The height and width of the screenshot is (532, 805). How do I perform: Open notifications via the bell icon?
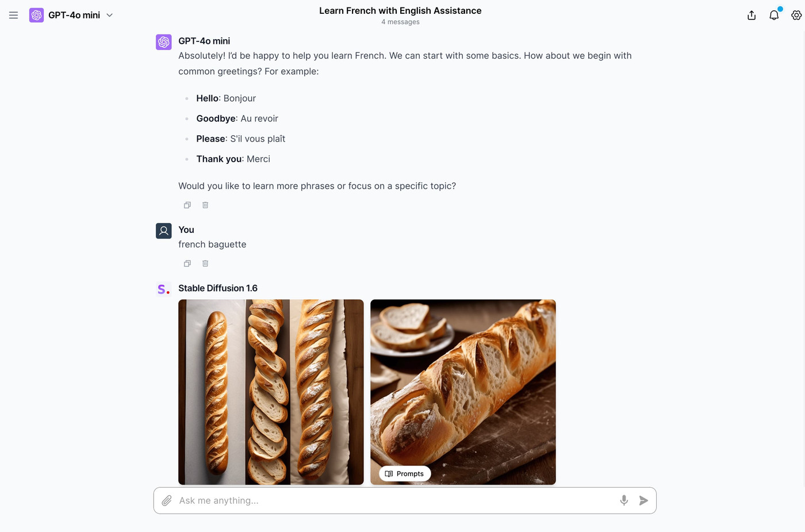point(774,15)
